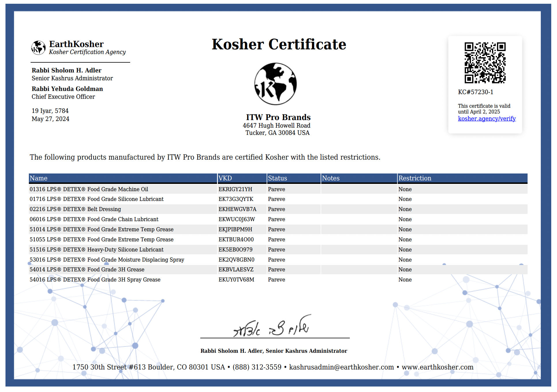Image resolution: width=557 pixels, height=392 pixels.
Task: Open the kosher.agency/verify link
Action: point(487,119)
